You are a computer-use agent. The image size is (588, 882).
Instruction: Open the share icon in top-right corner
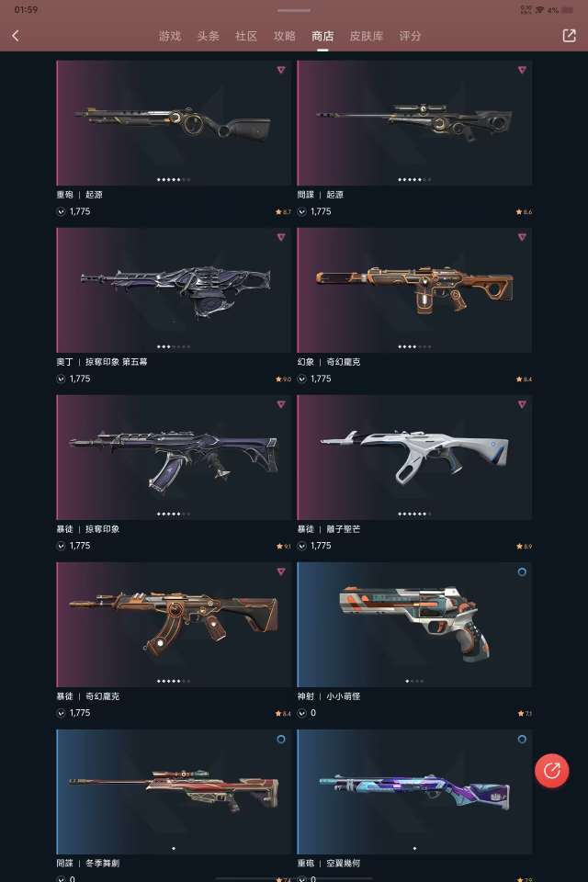click(569, 36)
